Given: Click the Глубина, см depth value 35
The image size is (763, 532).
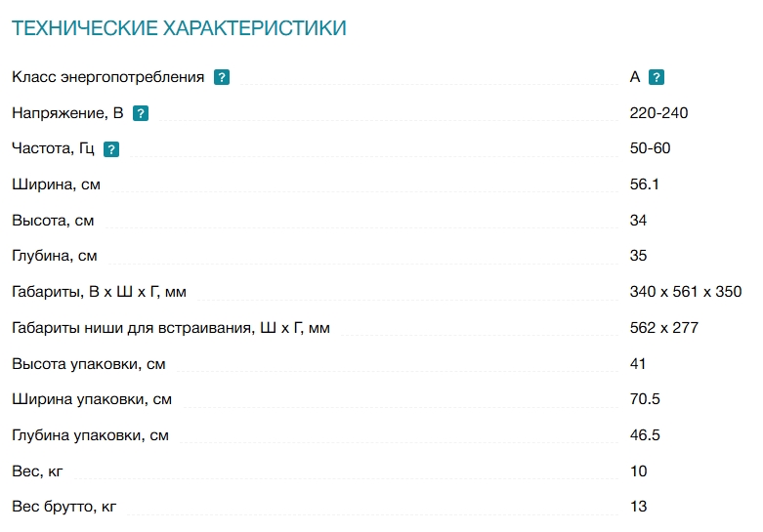Looking at the screenshot, I should tap(638, 256).
